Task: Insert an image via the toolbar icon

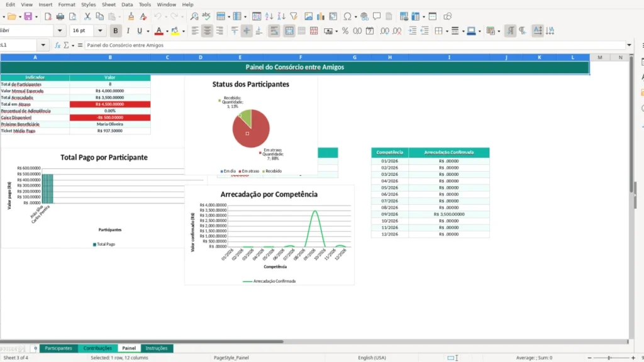Action: [308, 16]
